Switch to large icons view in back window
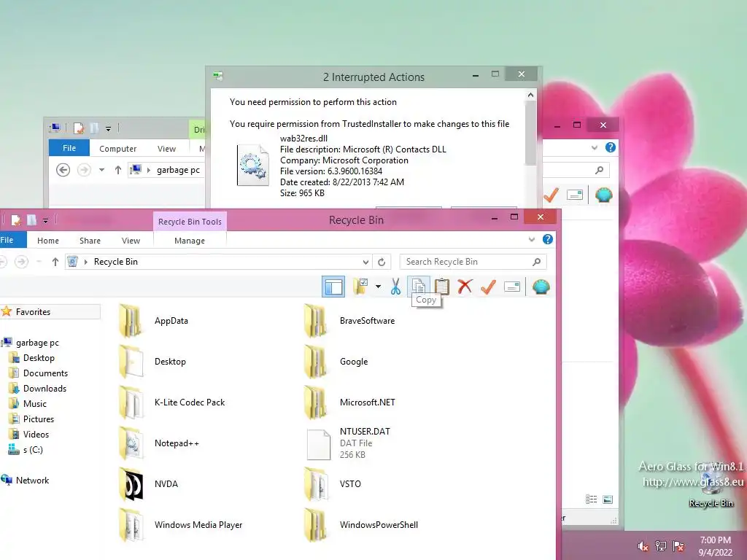Image resolution: width=747 pixels, height=560 pixels. (608, 499)
